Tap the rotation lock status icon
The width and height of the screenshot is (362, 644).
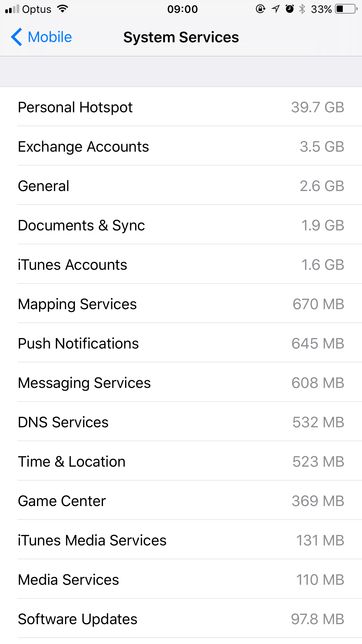tap(260, 9)
